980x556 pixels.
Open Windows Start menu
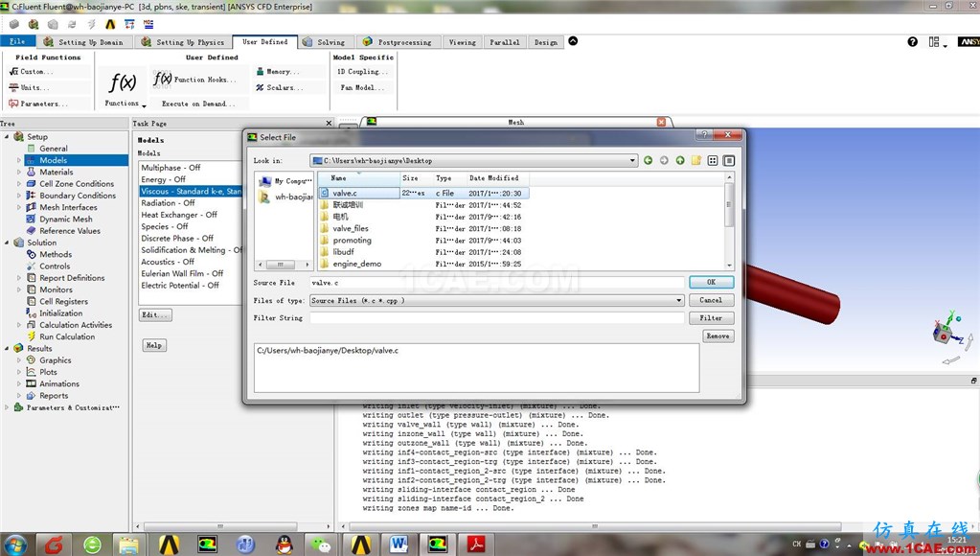(15, 544)
